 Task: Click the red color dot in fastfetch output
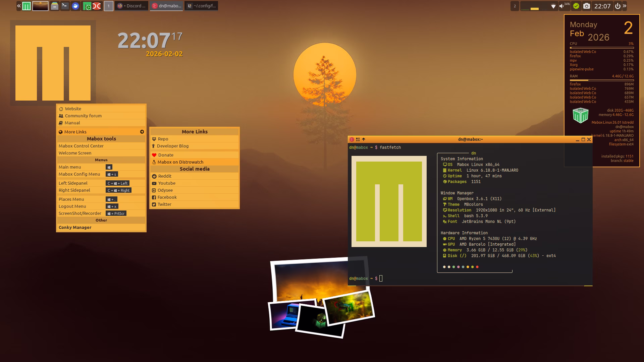(x=477, y=267)
